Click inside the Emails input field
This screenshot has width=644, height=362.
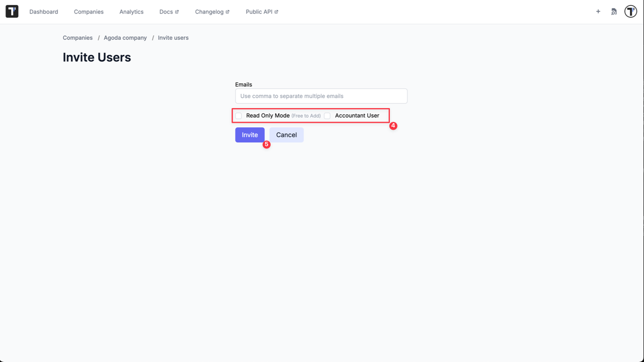coord(321,96)
